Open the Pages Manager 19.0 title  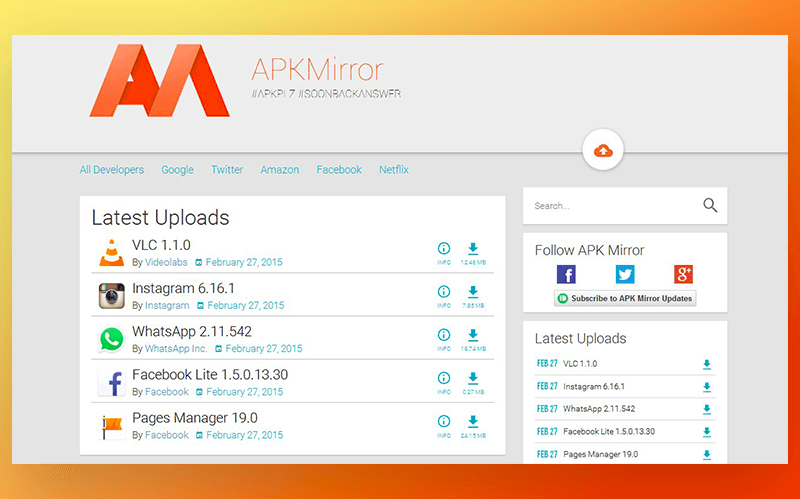pyautogui.click(x=195, y=418)
